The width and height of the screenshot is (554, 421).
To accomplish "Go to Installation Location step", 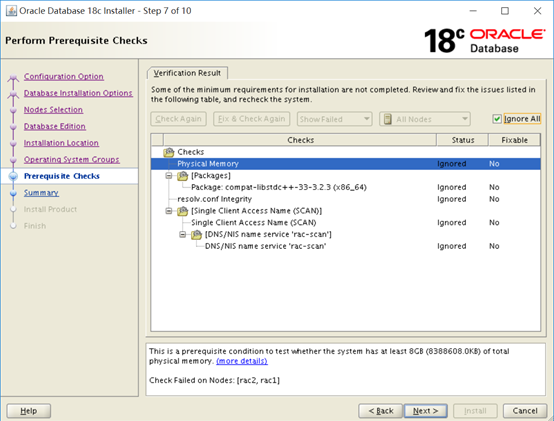I will pyautogui.click(x=61, y=143).
